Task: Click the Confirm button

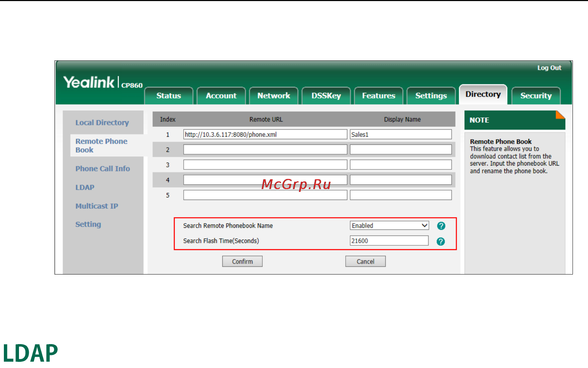Action: (x=242, y=262)
